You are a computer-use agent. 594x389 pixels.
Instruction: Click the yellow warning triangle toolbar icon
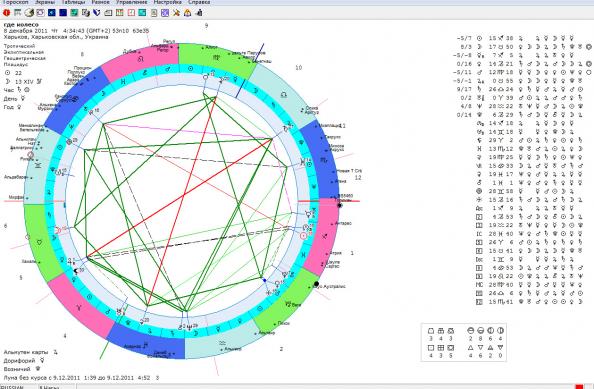187,13
